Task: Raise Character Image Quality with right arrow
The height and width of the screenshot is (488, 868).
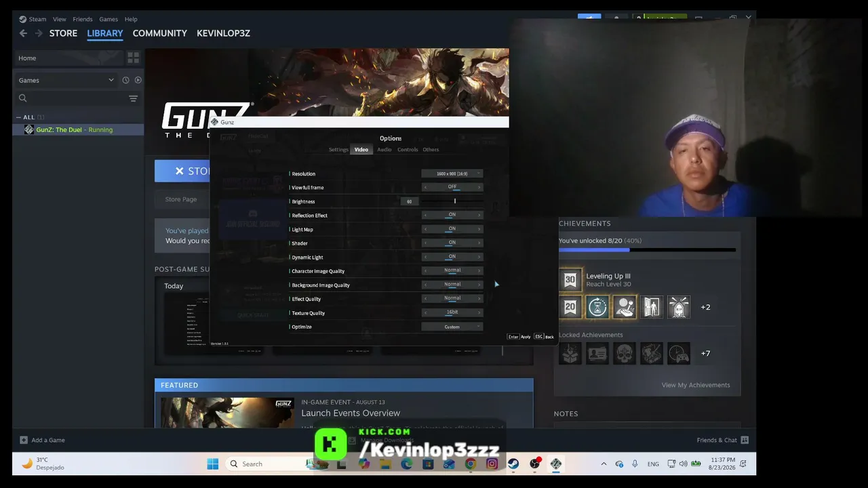Action: [479, 271]
